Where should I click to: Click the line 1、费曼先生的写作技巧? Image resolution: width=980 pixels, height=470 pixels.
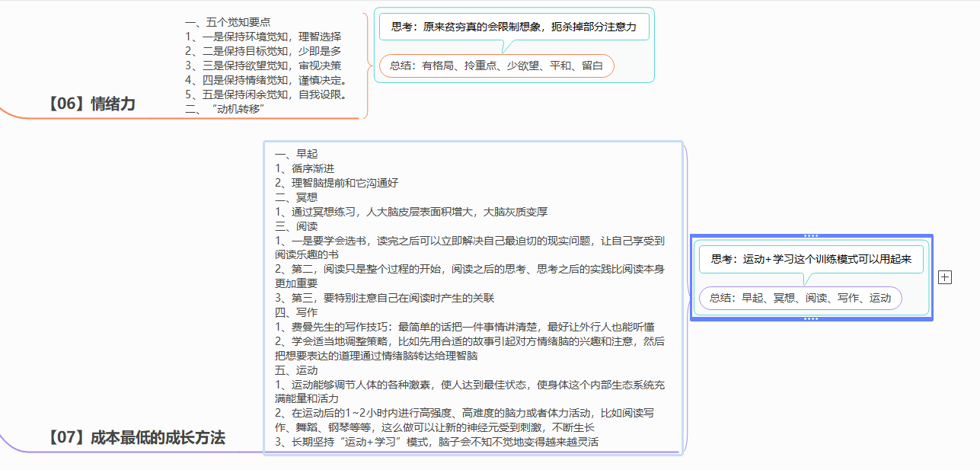464,327
